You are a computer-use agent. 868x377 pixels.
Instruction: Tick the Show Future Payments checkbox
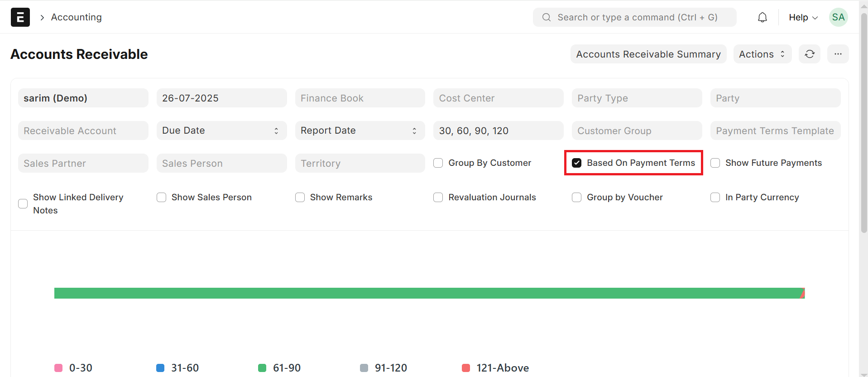(x=715, y=163)
